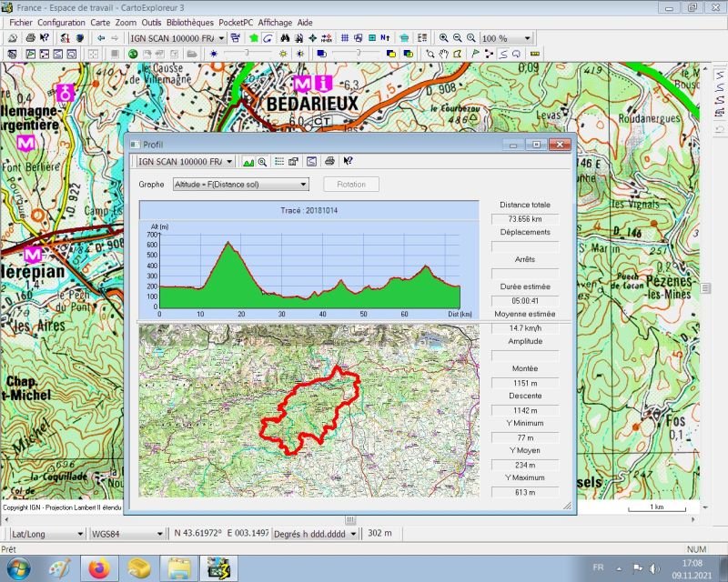This screenshot has width=728, height=582.
Task: Click the map brightness slider
Action: pyautogui.click(x=248, y=54)
